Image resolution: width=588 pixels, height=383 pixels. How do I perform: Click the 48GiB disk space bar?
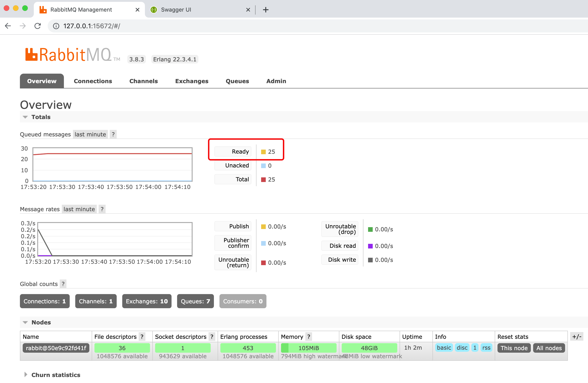[x=369, y=348]
